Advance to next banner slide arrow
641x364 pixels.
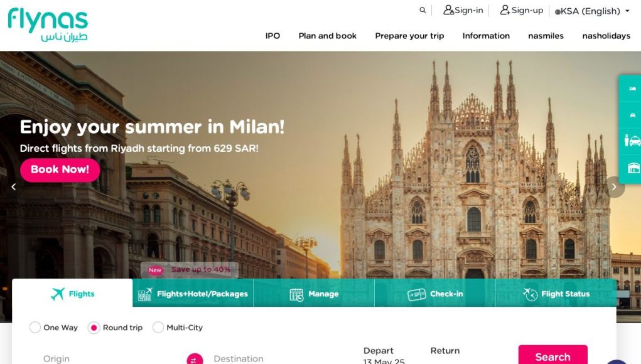(614, 186)
